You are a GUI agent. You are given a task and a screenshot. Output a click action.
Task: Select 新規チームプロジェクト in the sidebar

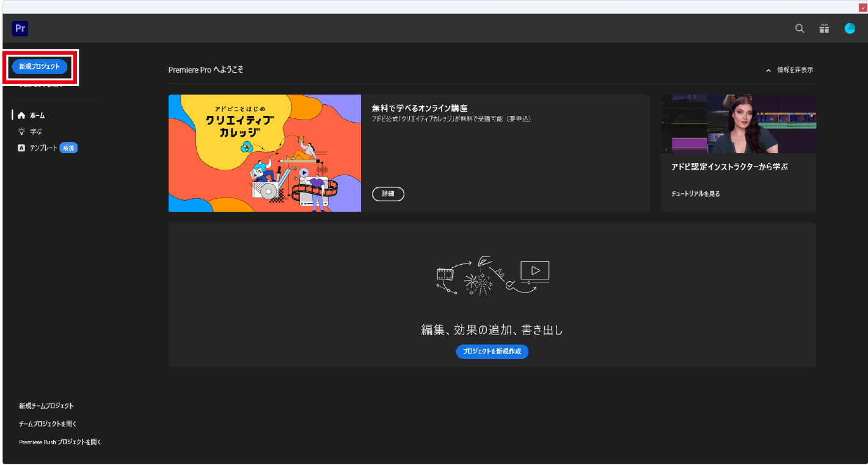[x=46, y=406]
